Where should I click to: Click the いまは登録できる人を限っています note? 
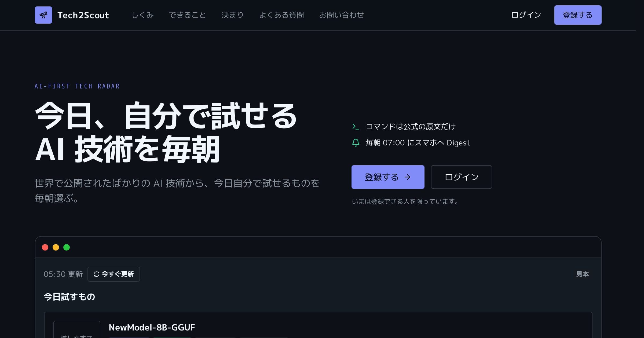click(405, 201)
